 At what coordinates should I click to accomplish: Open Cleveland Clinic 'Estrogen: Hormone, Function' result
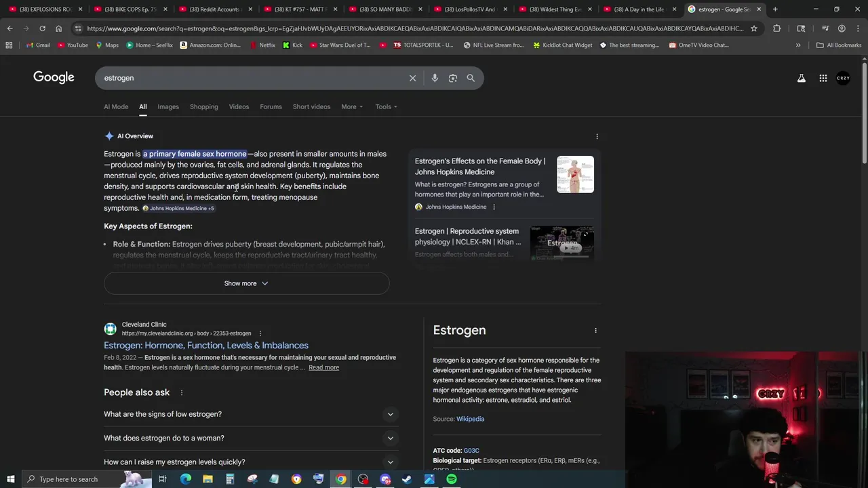coord(206,346)
